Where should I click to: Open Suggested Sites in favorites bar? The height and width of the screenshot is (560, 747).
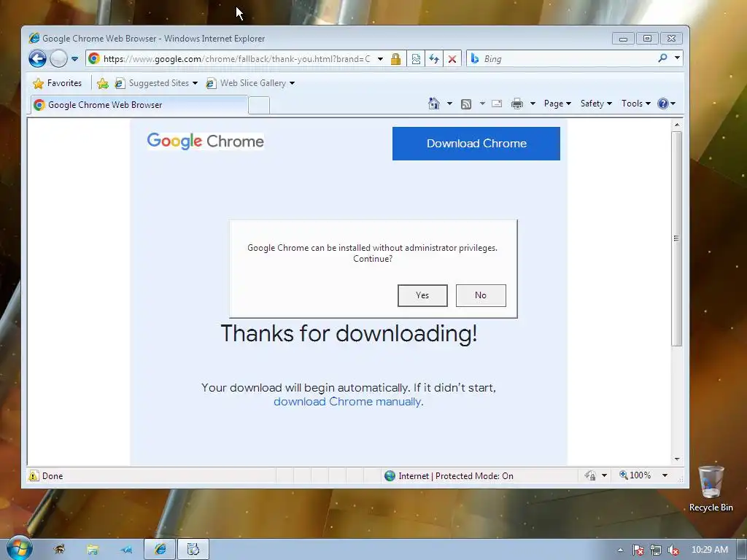pos(156,83)
